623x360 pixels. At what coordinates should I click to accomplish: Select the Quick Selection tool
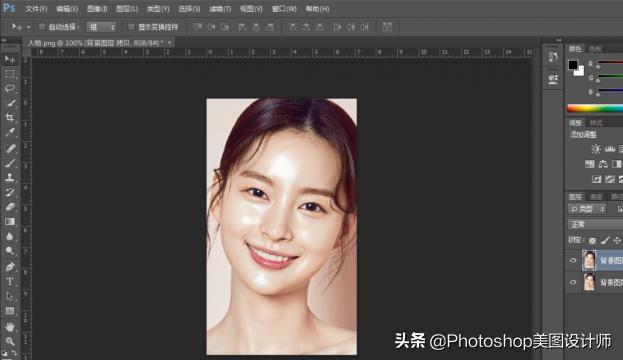click(x=10, y=103)
